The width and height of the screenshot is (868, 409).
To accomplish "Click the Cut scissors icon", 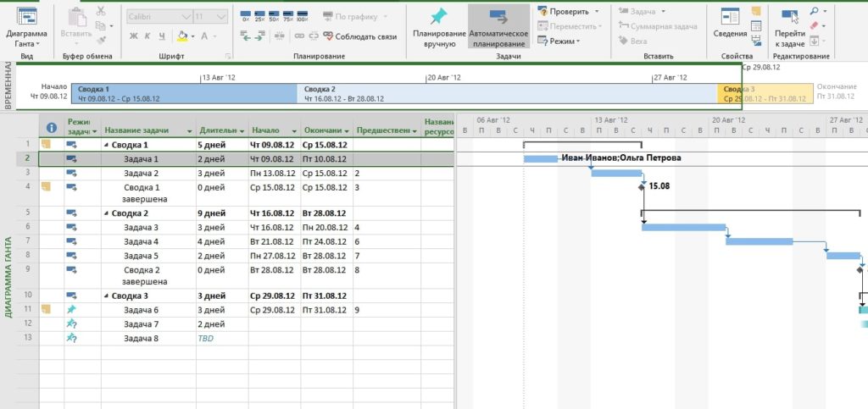I will point(100,11).
